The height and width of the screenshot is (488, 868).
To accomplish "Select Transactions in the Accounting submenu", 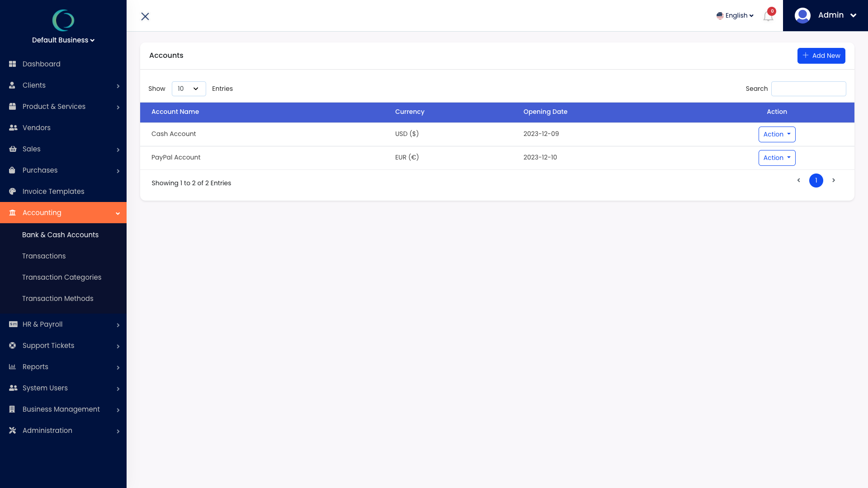I will coord(44,256).
